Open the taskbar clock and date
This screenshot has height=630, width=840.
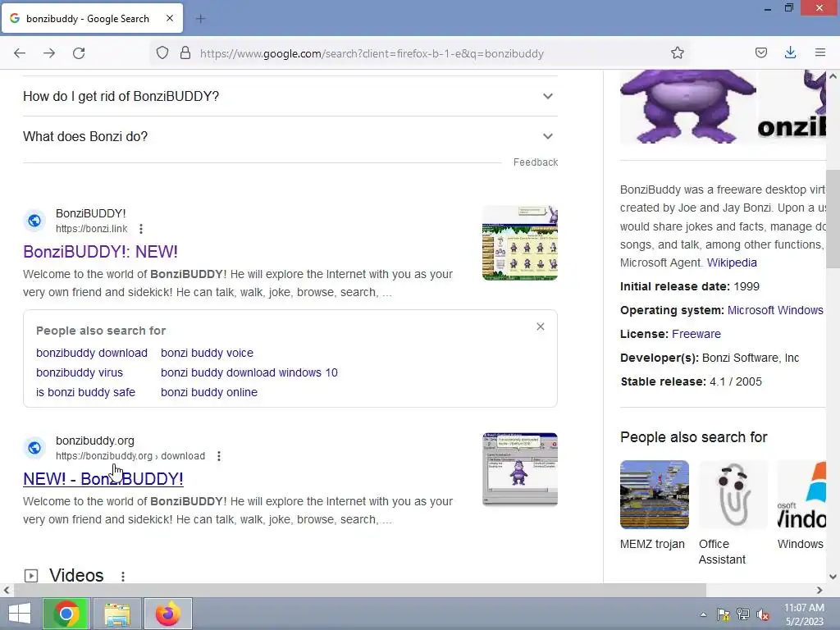coord(804,614)
